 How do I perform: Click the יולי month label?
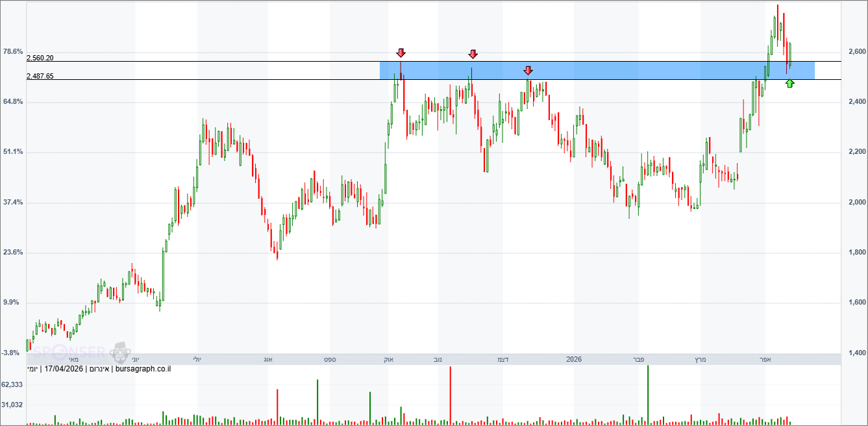coord(197,359)
